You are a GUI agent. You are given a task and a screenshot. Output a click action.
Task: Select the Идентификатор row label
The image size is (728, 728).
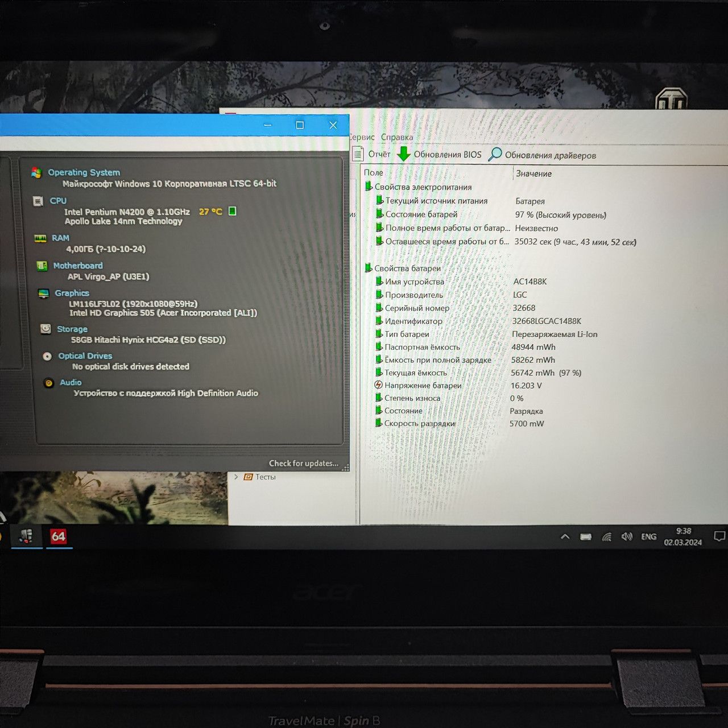point(413,321)
